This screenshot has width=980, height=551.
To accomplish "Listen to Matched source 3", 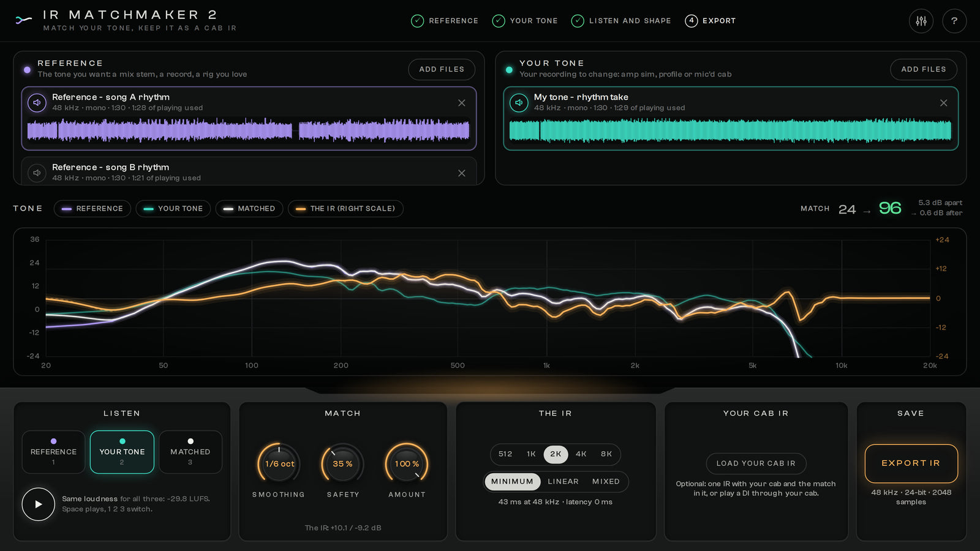I will (x=190, y=452).
